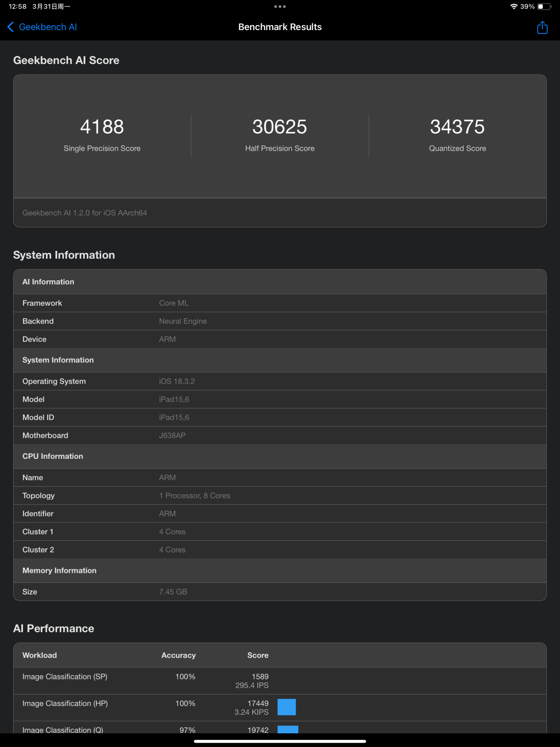Viewport: 560px width, 747px height.
Task: Go back to Geekbench AI
Action: coord(48,27)
